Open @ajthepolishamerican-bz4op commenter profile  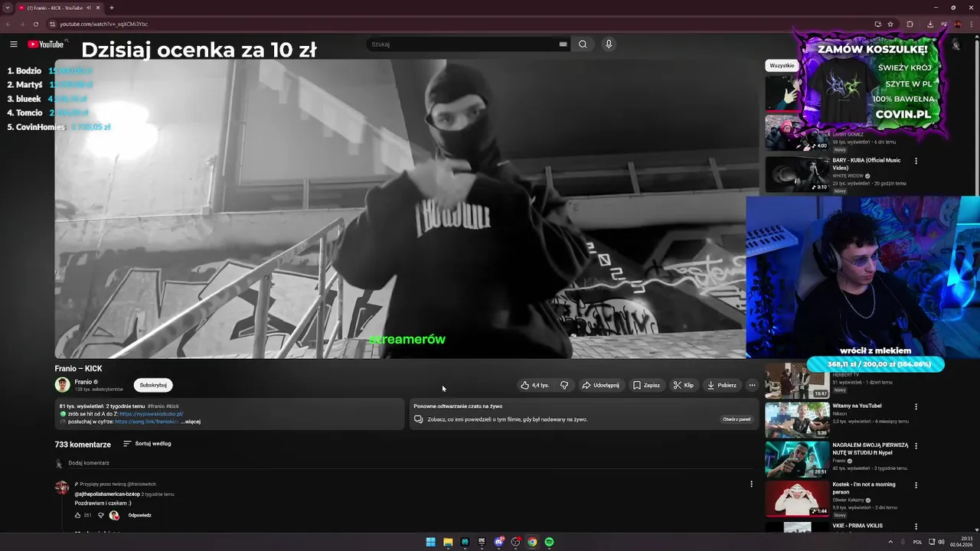(x=107, y=494)
